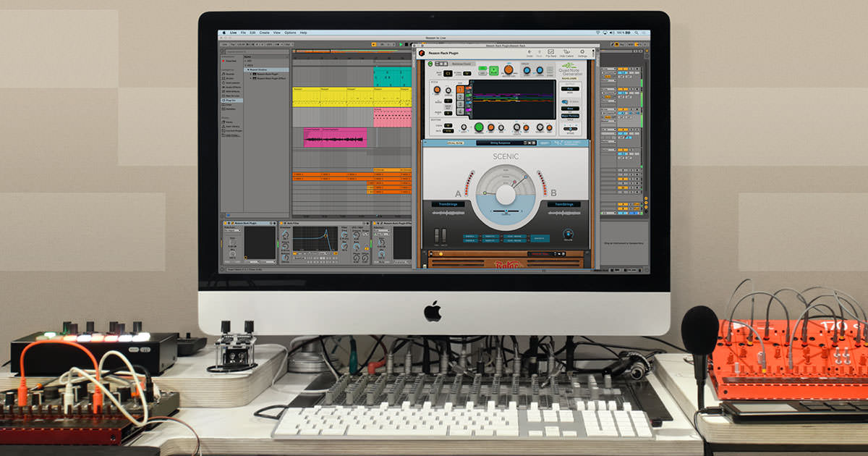Screen dimensions: 868x456
Task: Click the Wi-Fi status icon in the menu bar
Action: [x=600, y=33]
